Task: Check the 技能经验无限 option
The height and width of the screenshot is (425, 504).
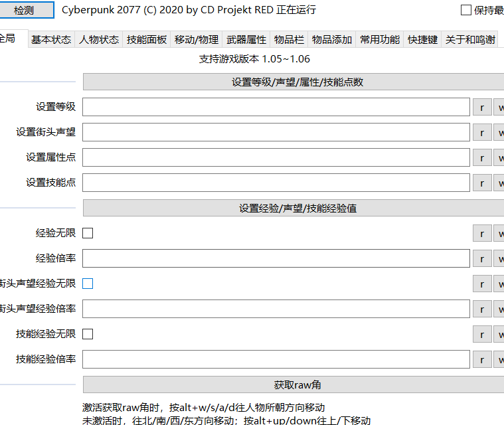Action: coord(88,334)
